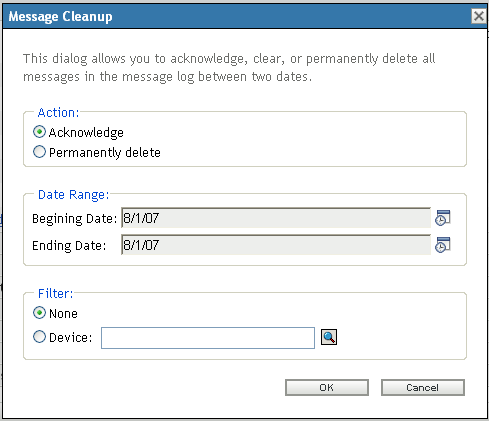Click the Date Range group heading
This screenshot has width=489, height=421.
point(74,195)
